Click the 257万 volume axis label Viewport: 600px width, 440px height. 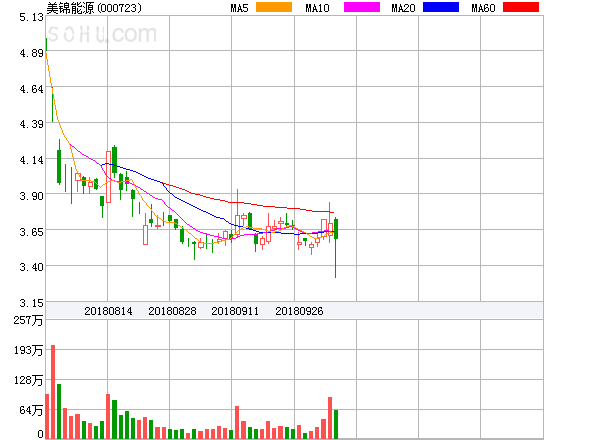click(x=28, y=320)
